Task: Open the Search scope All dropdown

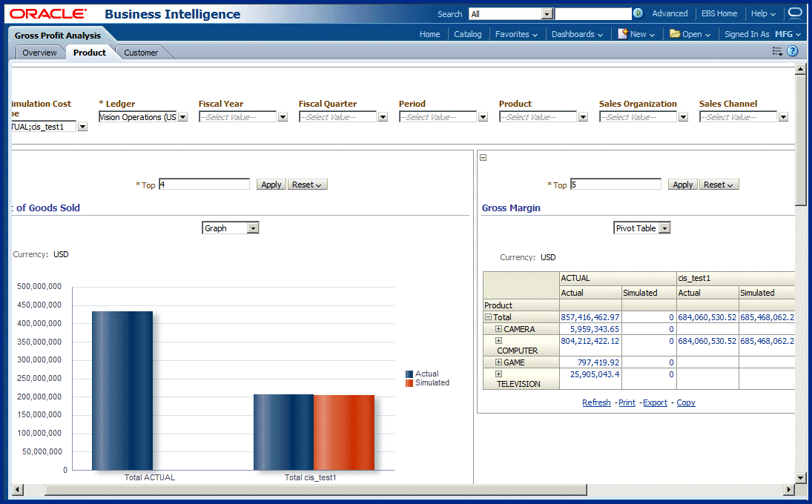Action: click(x=547, y=14)
